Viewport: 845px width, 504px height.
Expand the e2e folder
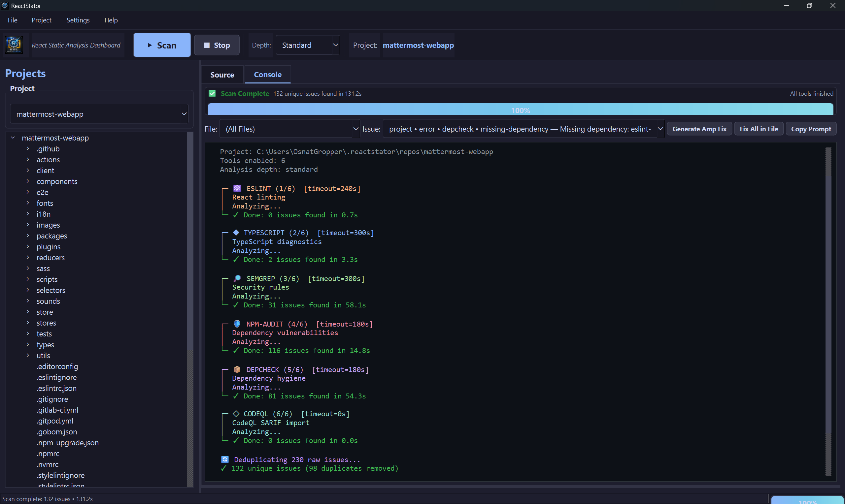(28, 192)
